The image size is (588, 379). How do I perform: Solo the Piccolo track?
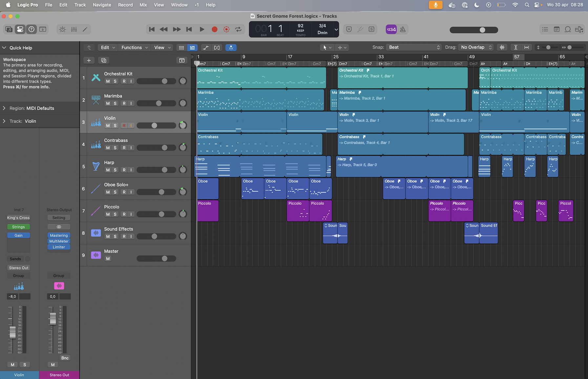pyautogui.click(x=115, y=214)
